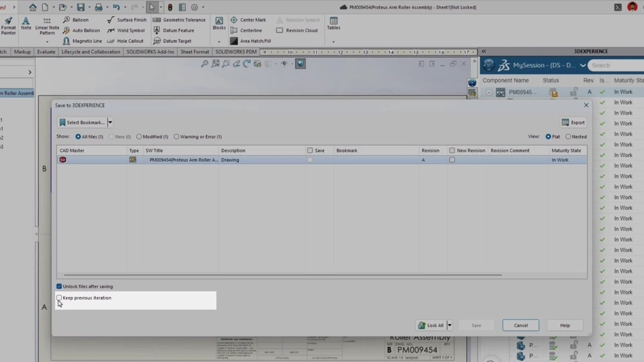Select the Format Painter tool
Viewport: 644px width, 362px height.
(8, 26)
